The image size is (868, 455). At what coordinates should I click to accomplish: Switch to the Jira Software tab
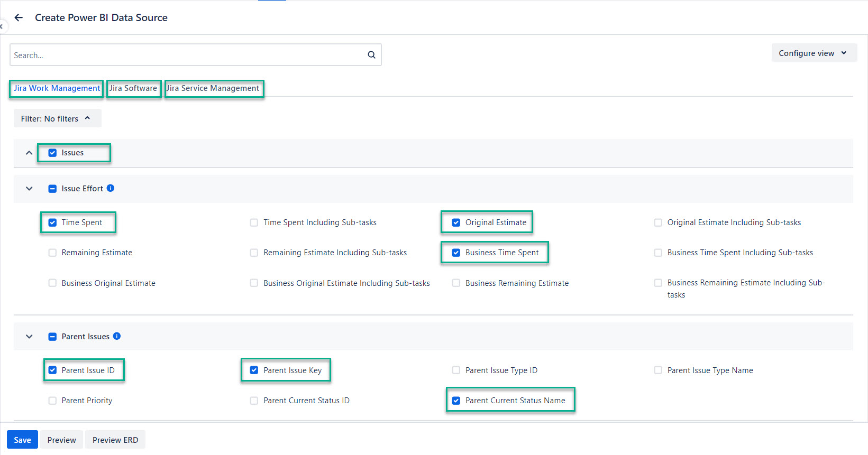coord(133,88)
